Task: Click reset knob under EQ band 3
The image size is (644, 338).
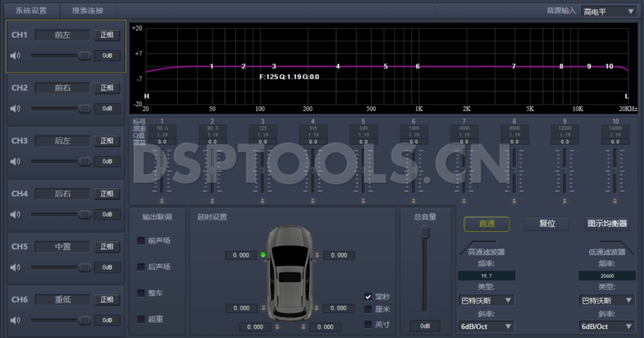Action: (262, 201)
